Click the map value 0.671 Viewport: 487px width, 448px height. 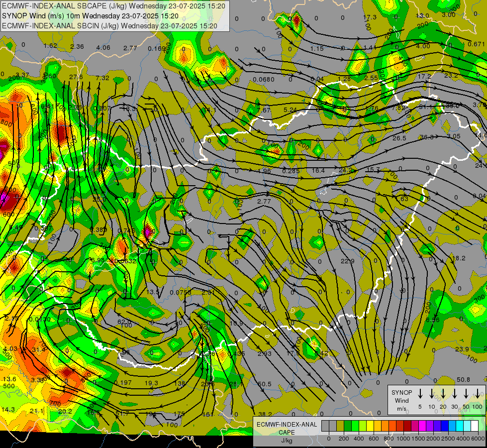(x=477, y=44)
